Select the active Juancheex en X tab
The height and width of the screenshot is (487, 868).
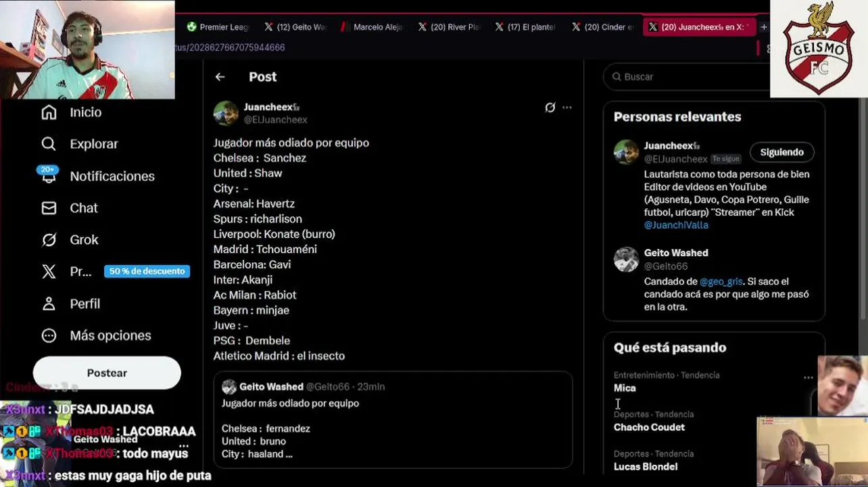click(x=699, y=27)
